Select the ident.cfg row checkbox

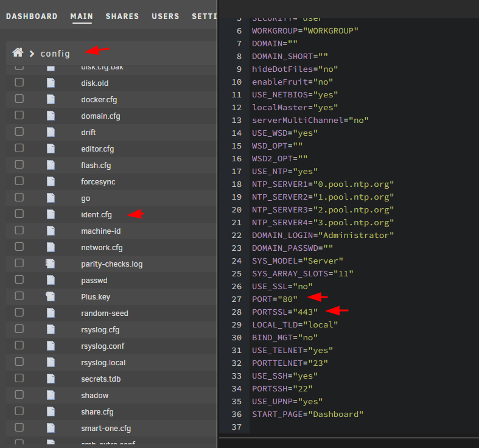click(19, 214)
